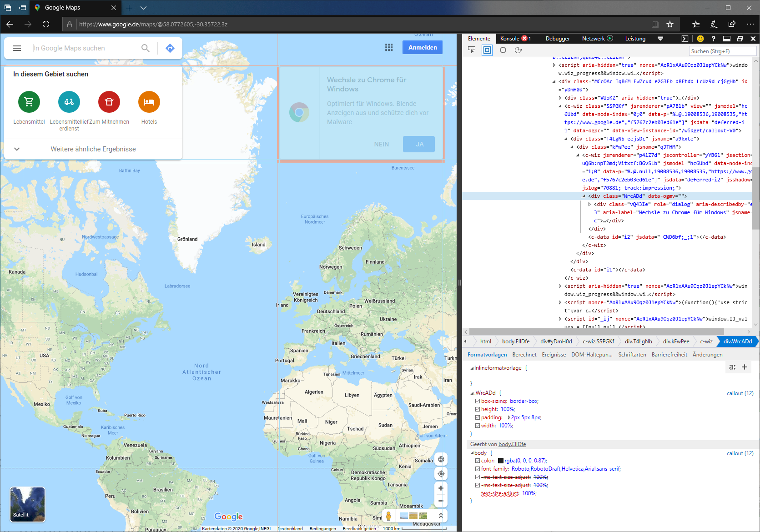
Task: Click the Street View pegman icon
Action: tap(388, 516)
